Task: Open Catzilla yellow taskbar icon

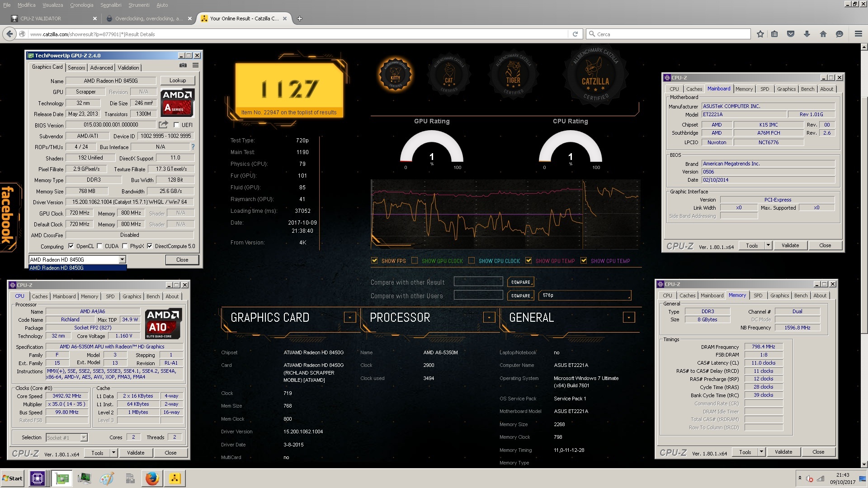Action: point(175,479)
